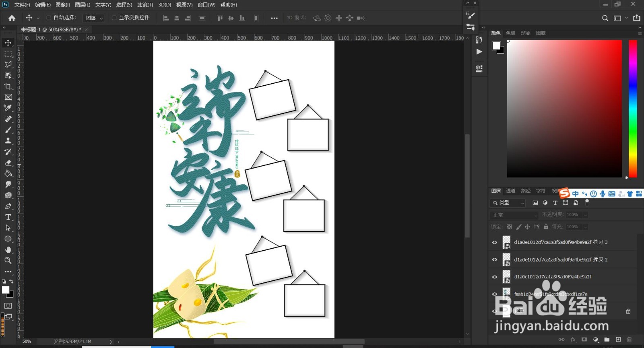Open the 不透明度 opacity dropdown arrow
This screenshot has height=348, width=644.
pyautogui.click(x=585, y=215)
